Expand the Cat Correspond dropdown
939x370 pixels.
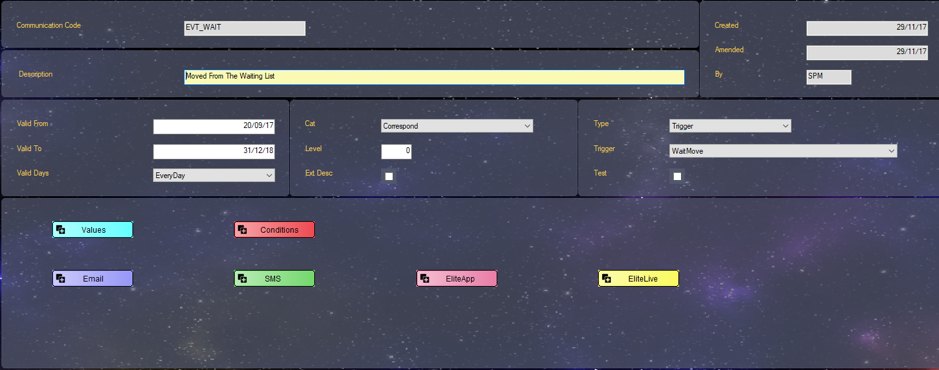pos(457,126)
